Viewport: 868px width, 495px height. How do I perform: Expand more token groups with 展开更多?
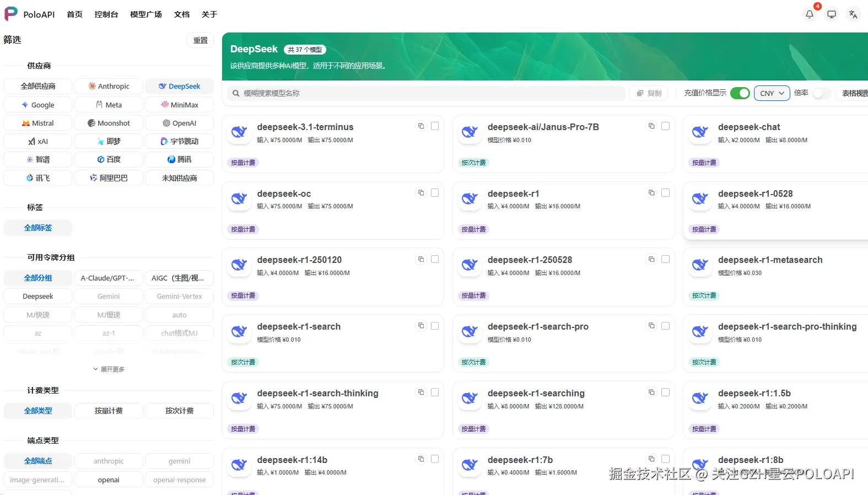109,369
